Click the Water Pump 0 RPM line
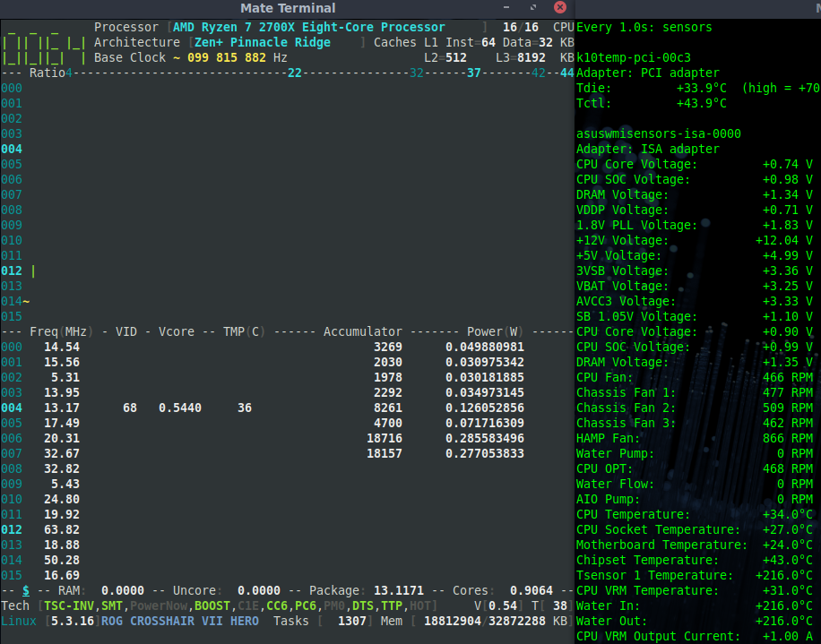 click(695, 453)
